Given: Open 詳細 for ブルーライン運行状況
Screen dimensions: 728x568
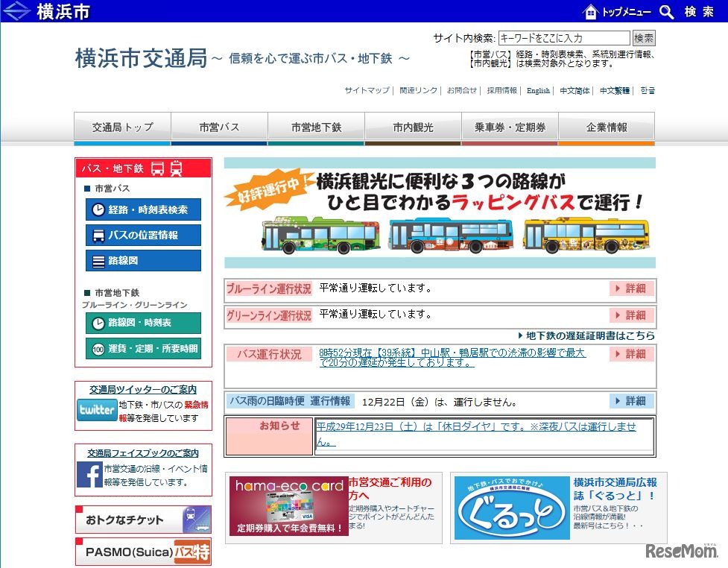Looking at the screenshot, I should pyautogui.click(x=631, y=289).
